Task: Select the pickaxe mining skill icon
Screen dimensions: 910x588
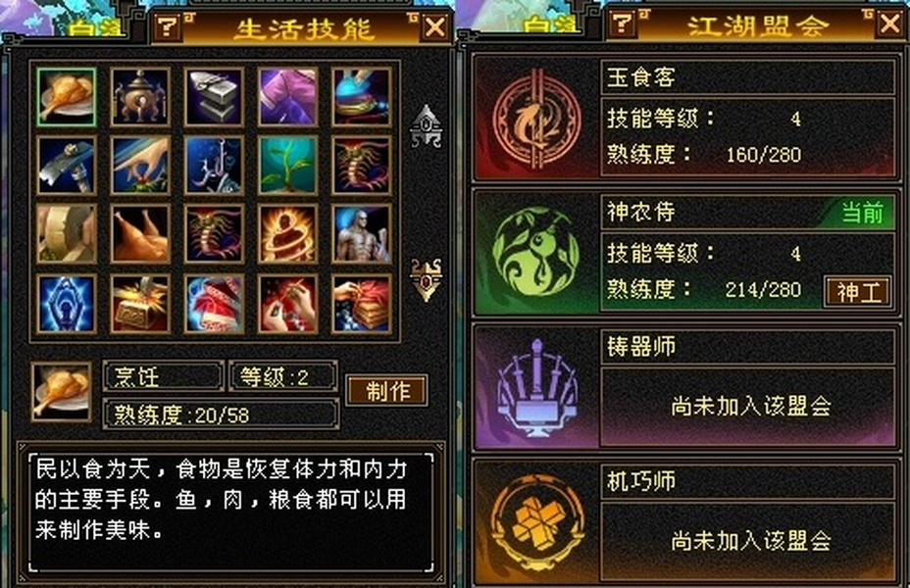Action: [66, 166]
